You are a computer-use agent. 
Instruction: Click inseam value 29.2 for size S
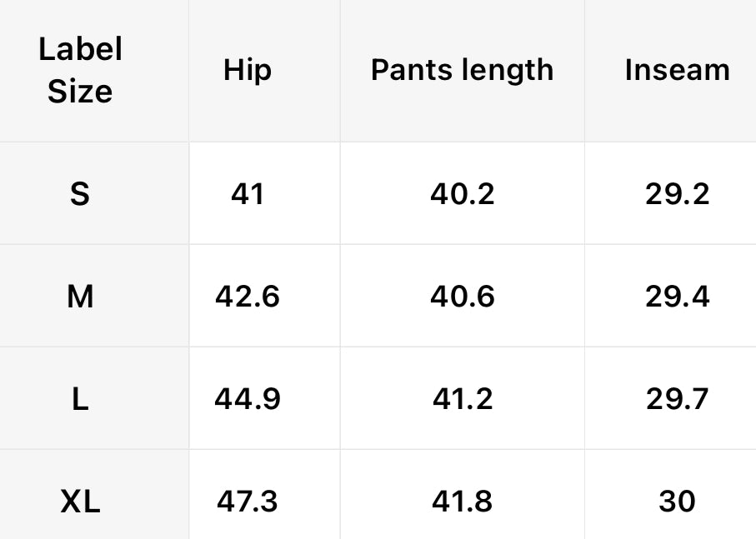pos(677,194)
